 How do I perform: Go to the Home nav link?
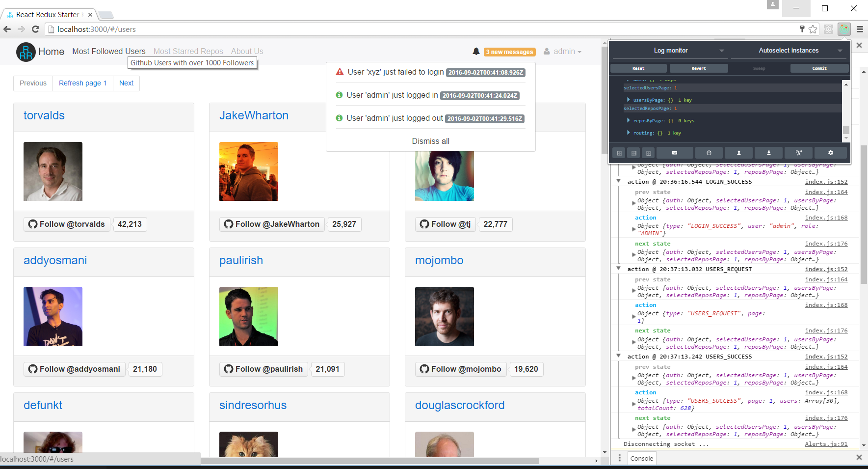pos(52,52)
